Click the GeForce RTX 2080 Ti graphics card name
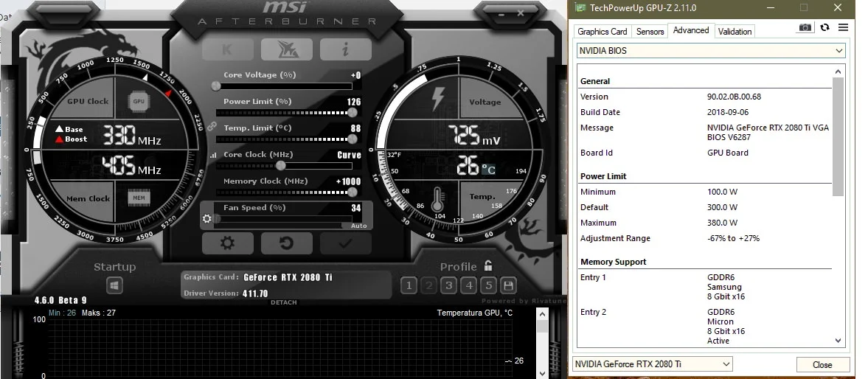 click(288, 277)
